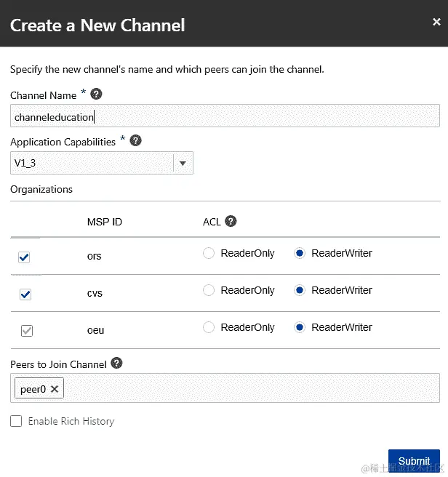Uncheck the ors organization checkbox
Image resolution: width=448 pixels, height=477 pixels.
pos(25,257)
